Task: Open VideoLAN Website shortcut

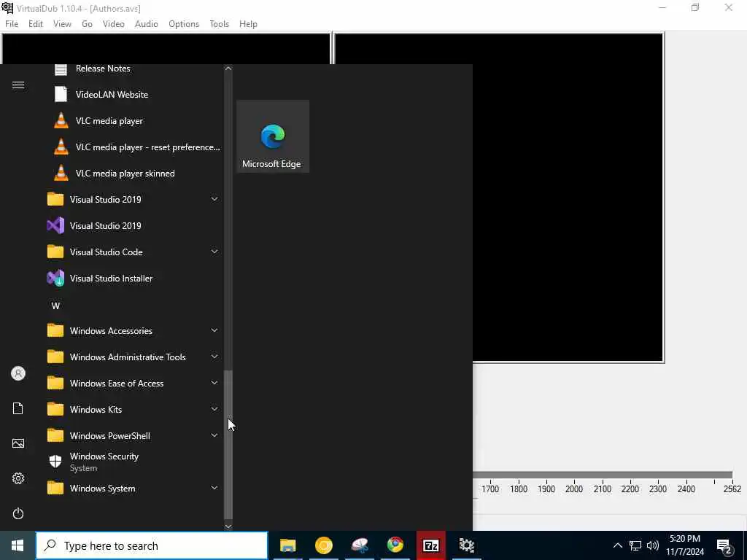Action: [131, 94]
